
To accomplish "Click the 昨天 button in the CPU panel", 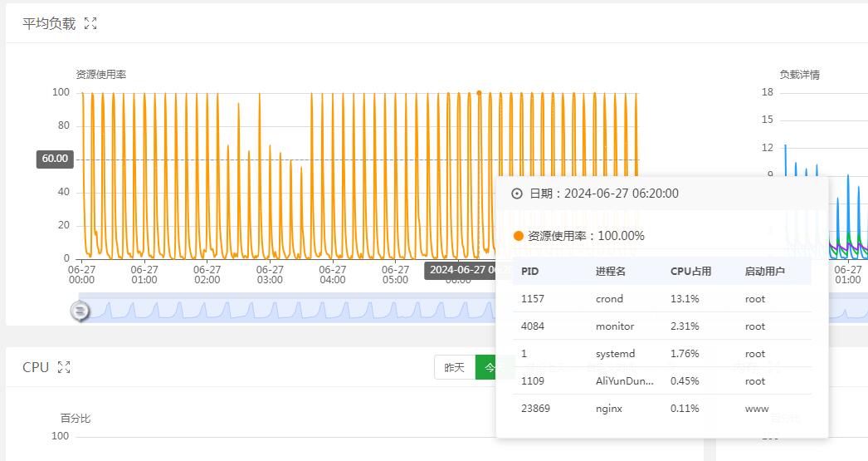I will 455,367.
